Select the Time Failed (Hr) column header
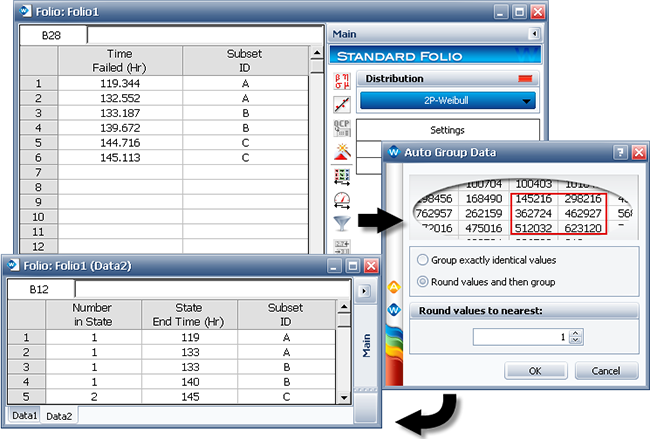Image resolution: width=650 pixels, height=439 pixels. pos(120,61)
